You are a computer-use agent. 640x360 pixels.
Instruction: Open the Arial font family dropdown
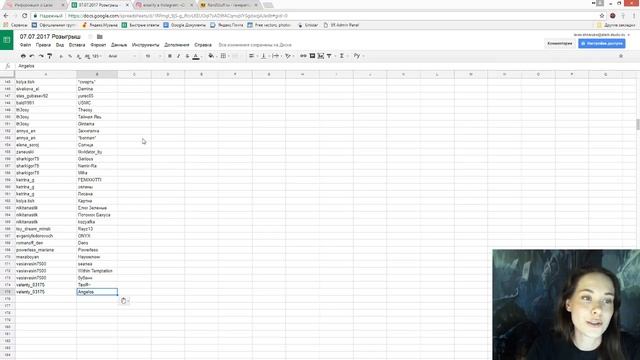(122, 56)
